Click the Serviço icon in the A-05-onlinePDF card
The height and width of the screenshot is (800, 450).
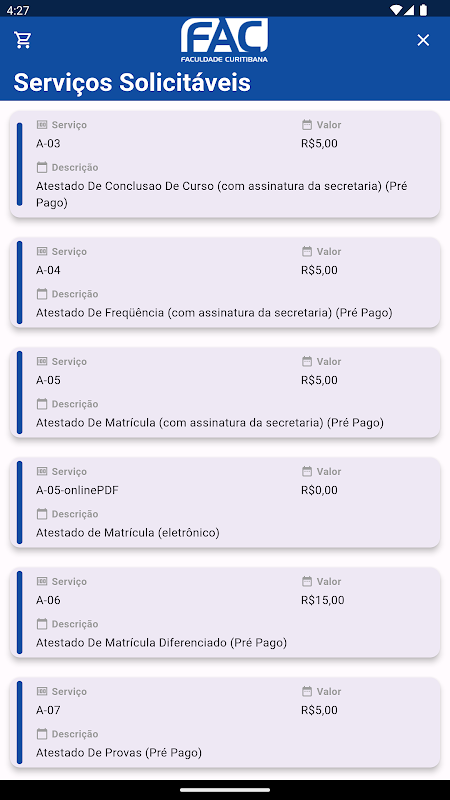[x=42, y=471]
